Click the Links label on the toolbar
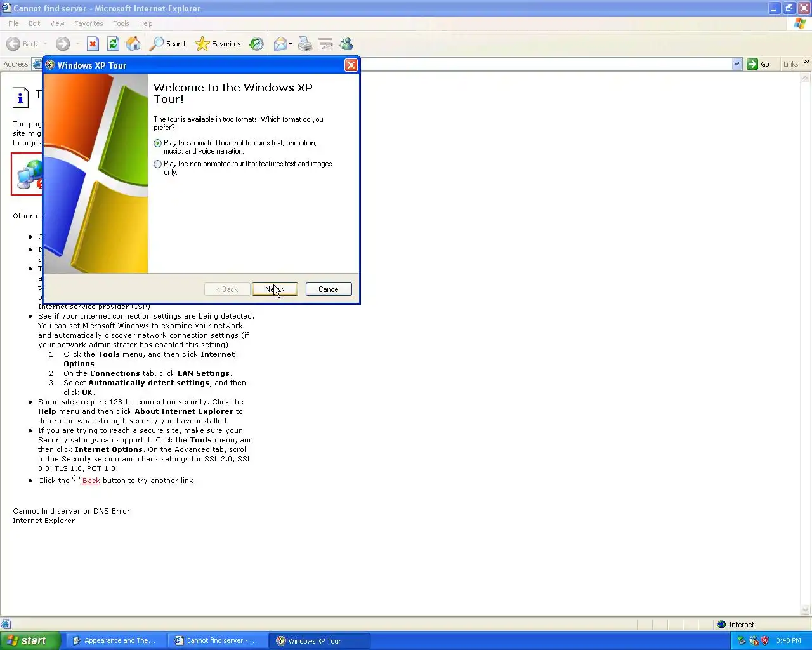The height and width of the screenshot is (650, 812). (790, 64)
